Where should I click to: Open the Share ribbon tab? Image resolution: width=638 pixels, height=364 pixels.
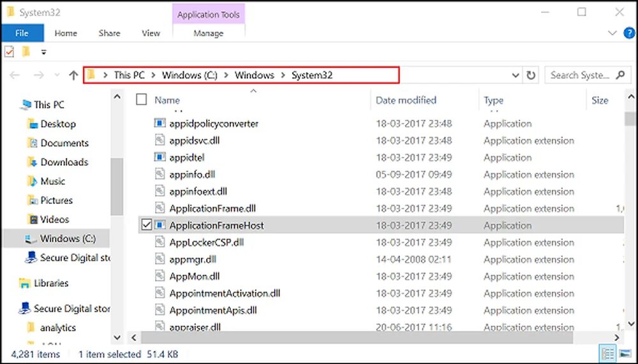[109, 33]
